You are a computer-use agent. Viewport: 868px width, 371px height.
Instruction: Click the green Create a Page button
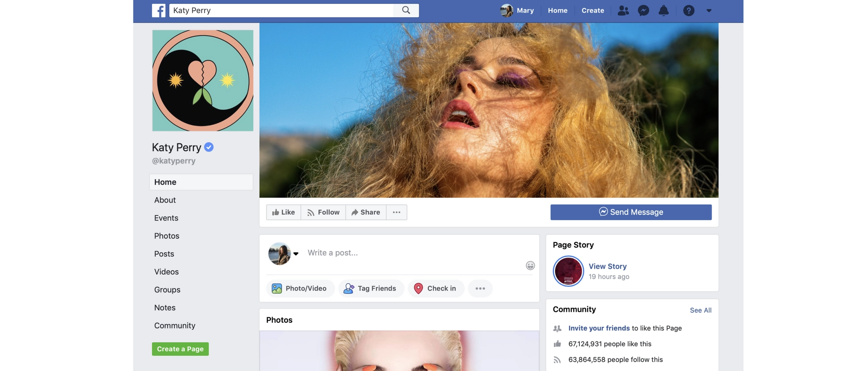coord(180,349)
